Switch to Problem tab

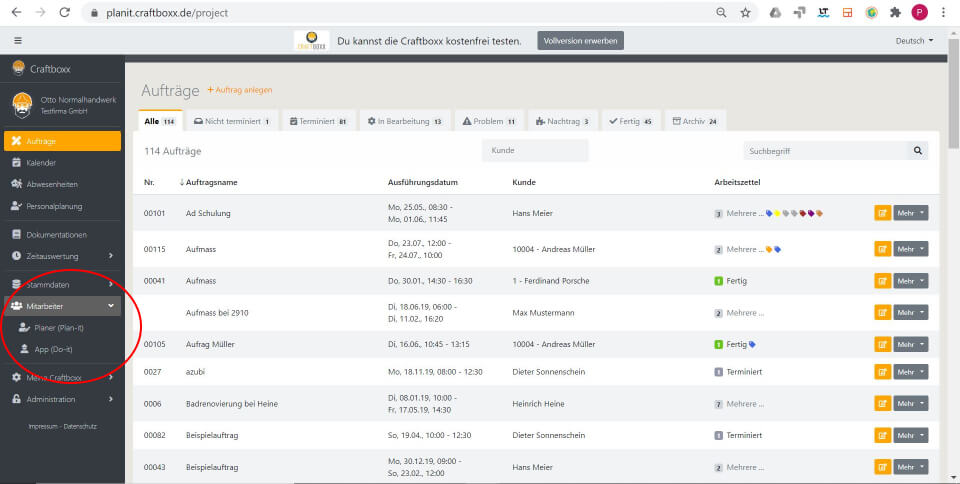click(489, 121)
